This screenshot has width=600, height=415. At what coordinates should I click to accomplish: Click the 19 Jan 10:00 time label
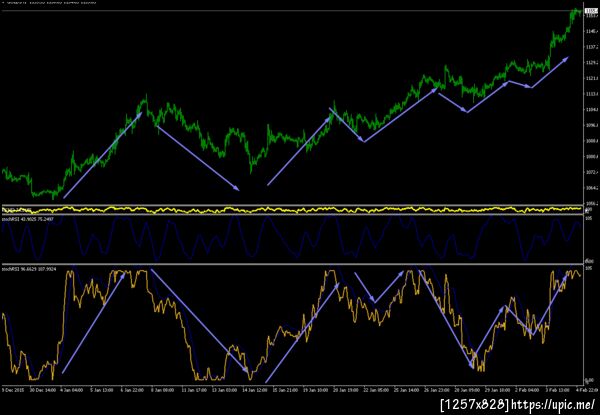(x=315, y=390)
